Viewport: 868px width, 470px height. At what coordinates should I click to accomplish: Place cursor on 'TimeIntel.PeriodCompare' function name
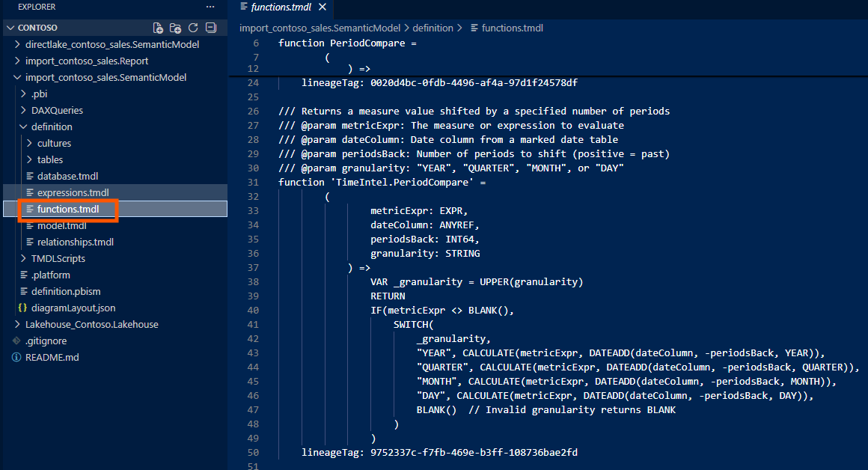click(x=402, y=182)
